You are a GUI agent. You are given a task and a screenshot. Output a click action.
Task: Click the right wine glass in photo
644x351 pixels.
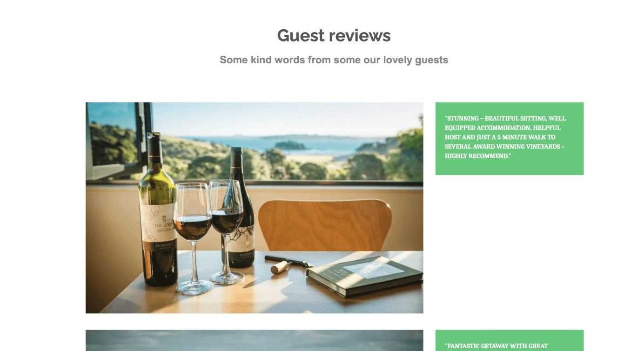226,231
